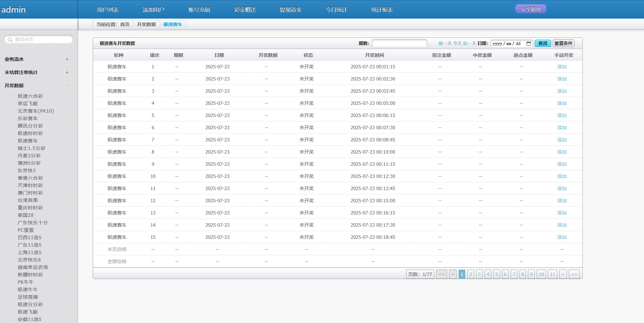Screen dimensions: 644x323
Task: Open the 提现请求 menu item
Action: (290, 10)
